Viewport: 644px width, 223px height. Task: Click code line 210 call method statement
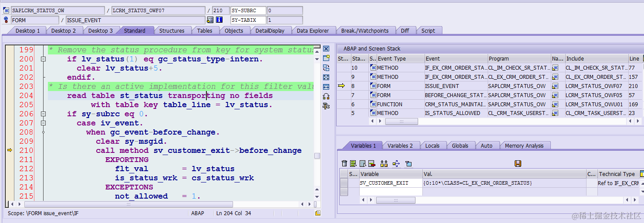(x=199, y=150)
